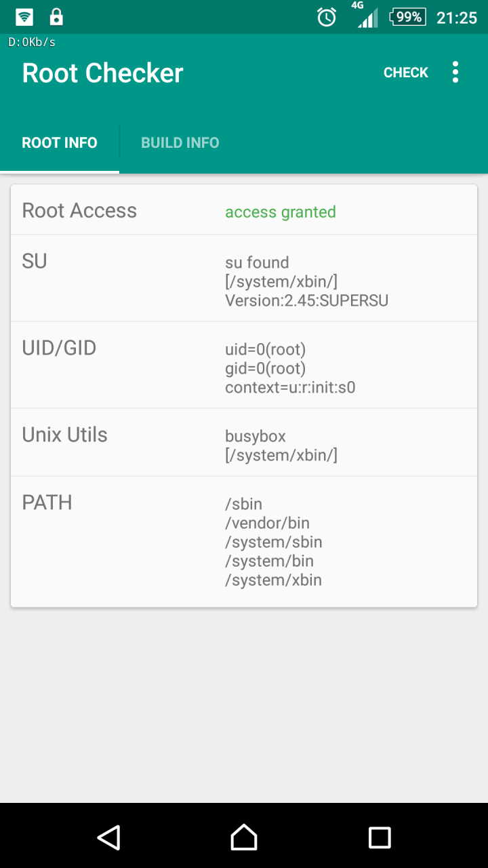This screenshot has height=868, width=488.
Task: Tap the Android back navigation icon
Action: click(108, 837)
